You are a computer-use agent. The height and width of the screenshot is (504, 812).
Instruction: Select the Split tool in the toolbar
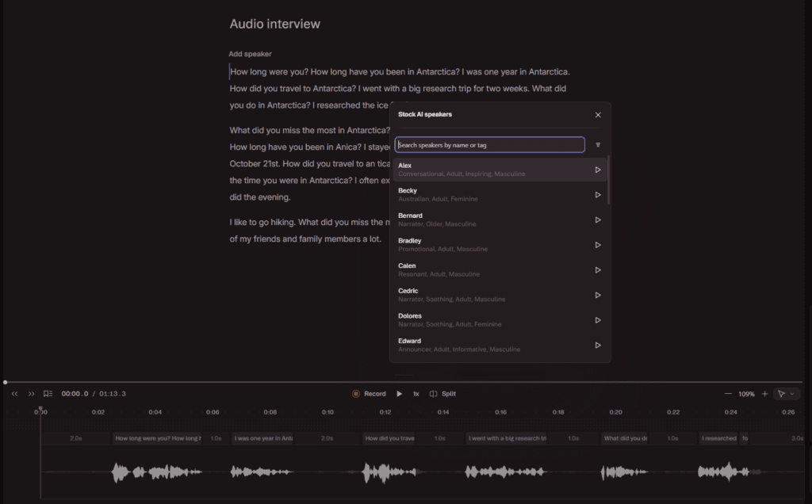[x=442, y=393]
